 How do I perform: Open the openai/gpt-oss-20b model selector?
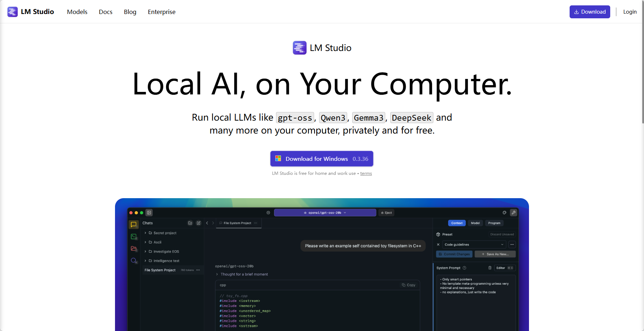(x=325, y=213)
